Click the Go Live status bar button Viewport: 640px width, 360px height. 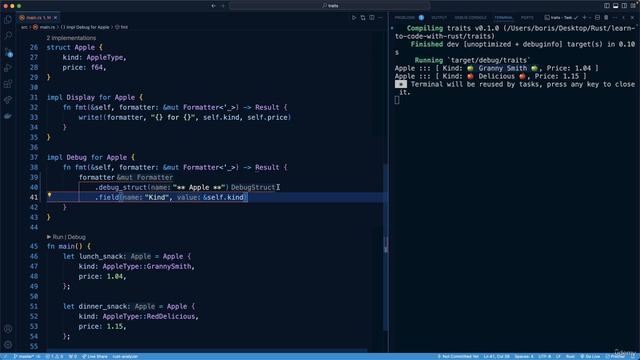pyautogui.click(x=590, y=356)
